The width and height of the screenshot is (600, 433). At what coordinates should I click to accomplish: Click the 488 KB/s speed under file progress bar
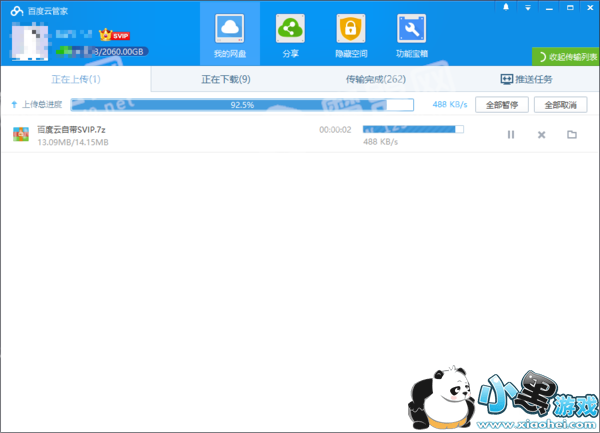tap(380, 142)
